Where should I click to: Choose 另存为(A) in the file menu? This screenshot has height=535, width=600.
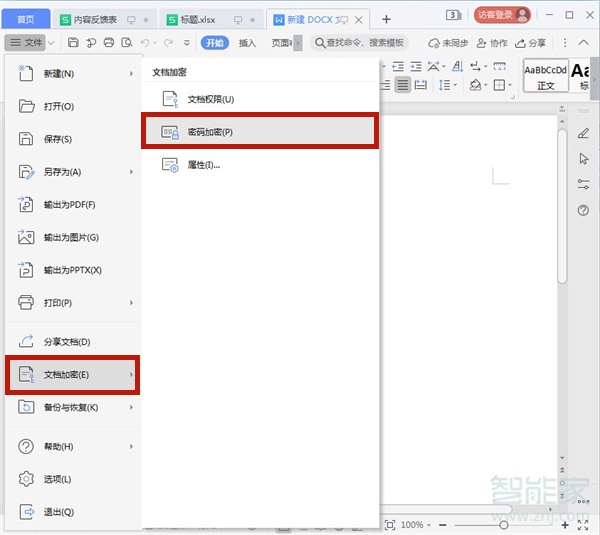[x=73, y=172]
